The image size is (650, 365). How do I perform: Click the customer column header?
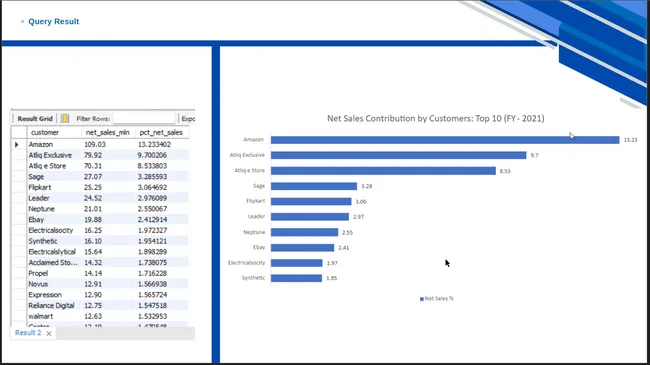(x=45, y=133)
